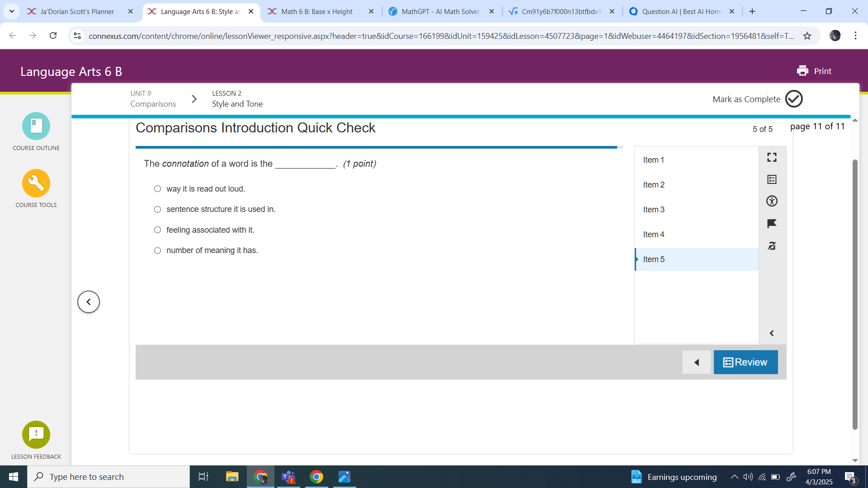The image size is (868, 488).
Task: Jump to Item 1
Action: point(696,160)
